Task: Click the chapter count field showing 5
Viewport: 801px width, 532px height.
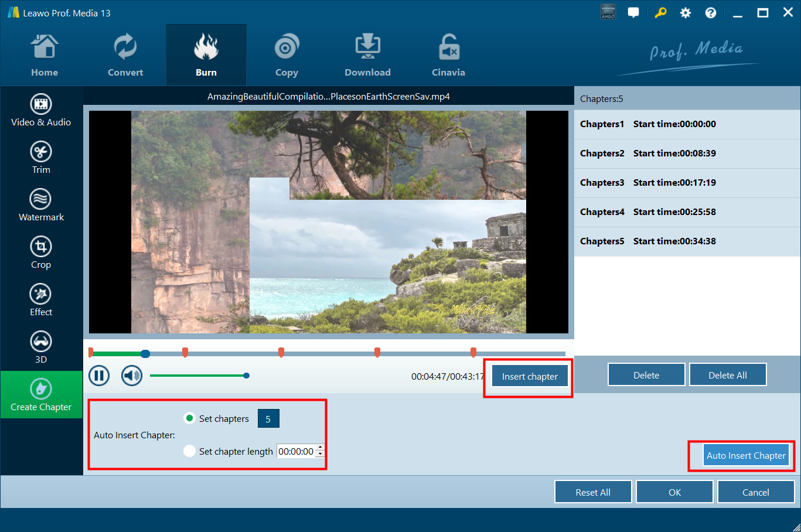Action: [268, 419]
